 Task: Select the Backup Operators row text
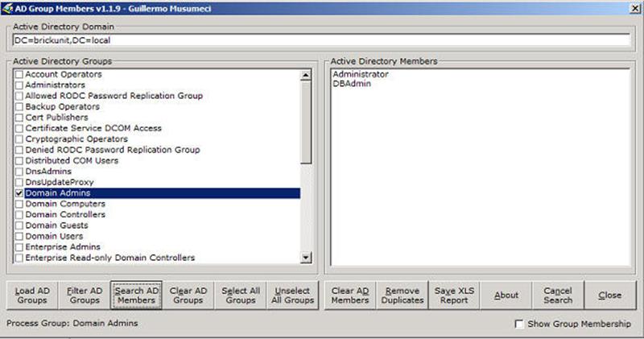click(x=62, y=107)
